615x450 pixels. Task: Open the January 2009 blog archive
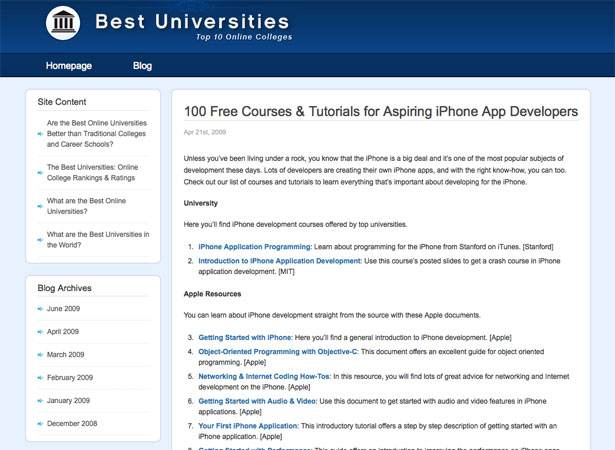click(68, 401)
